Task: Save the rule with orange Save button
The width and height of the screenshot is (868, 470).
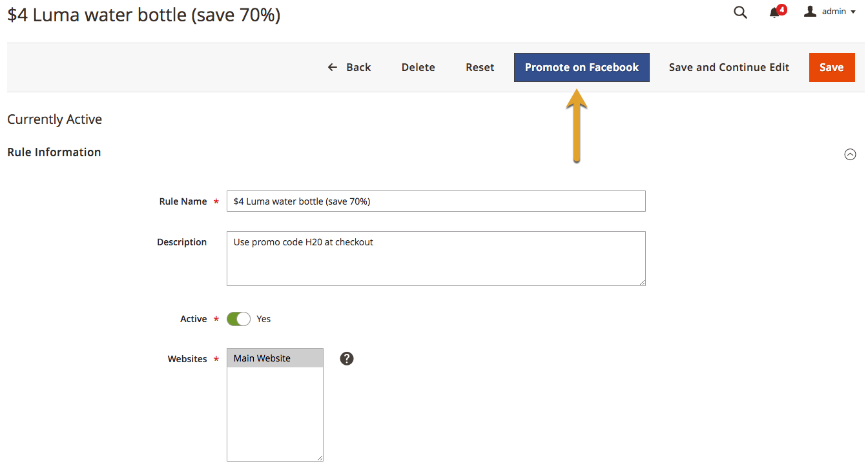Action: (x=831, y=67)
